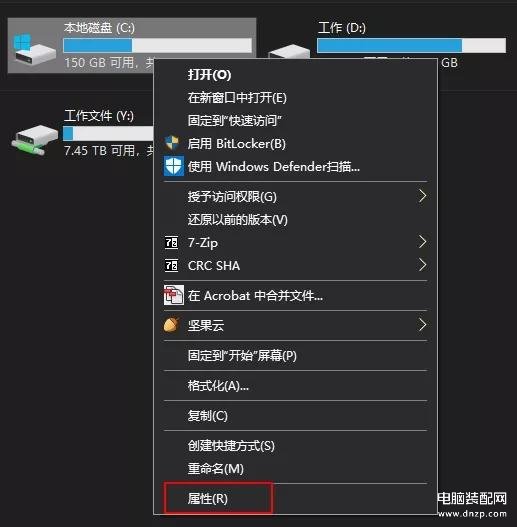Expand the 授予访问权限(G) submenu arrow

pyautogui.click(x=423, y=196)
